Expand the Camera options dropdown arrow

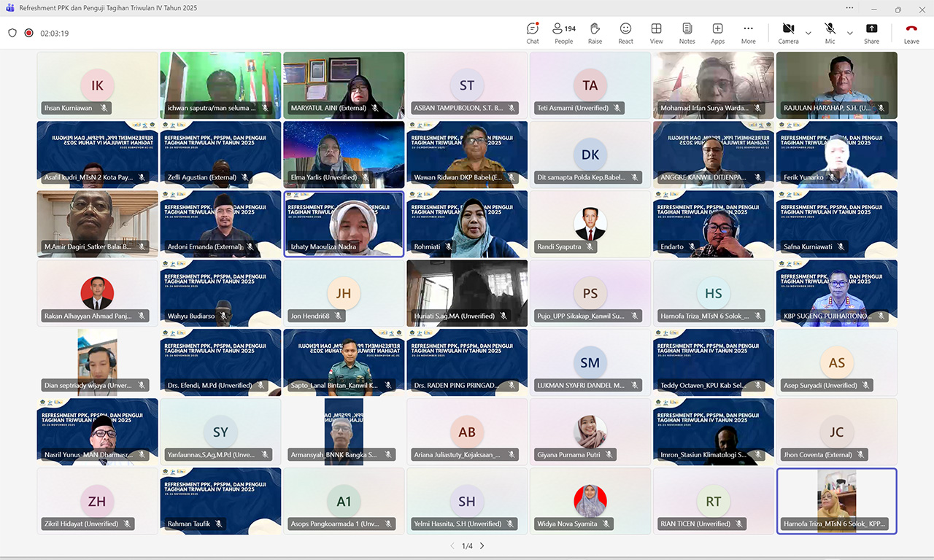click(808, 33)
